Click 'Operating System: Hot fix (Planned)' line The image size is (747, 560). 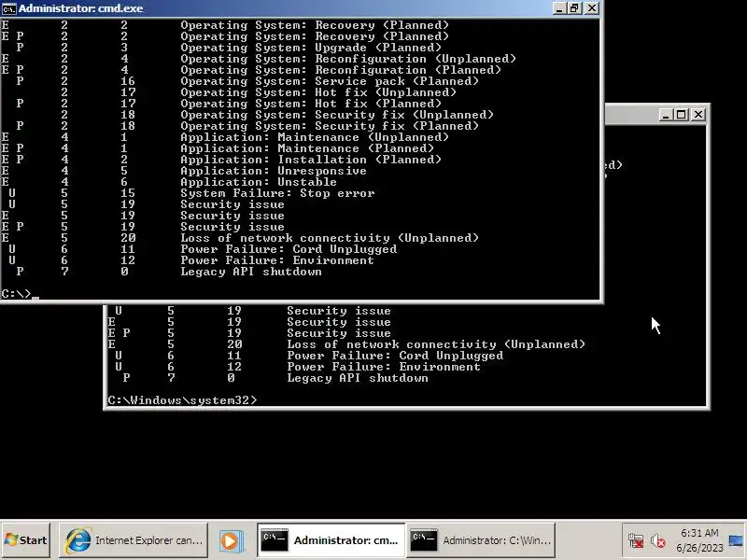pyautogui.click(x=311, y=104)
